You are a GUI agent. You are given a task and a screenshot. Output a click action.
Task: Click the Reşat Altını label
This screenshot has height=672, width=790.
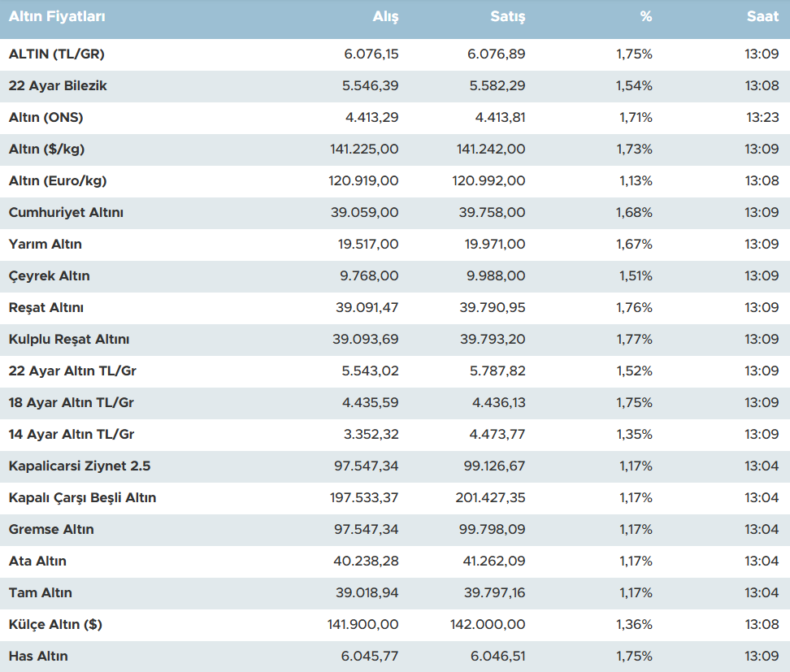point(46,307)
